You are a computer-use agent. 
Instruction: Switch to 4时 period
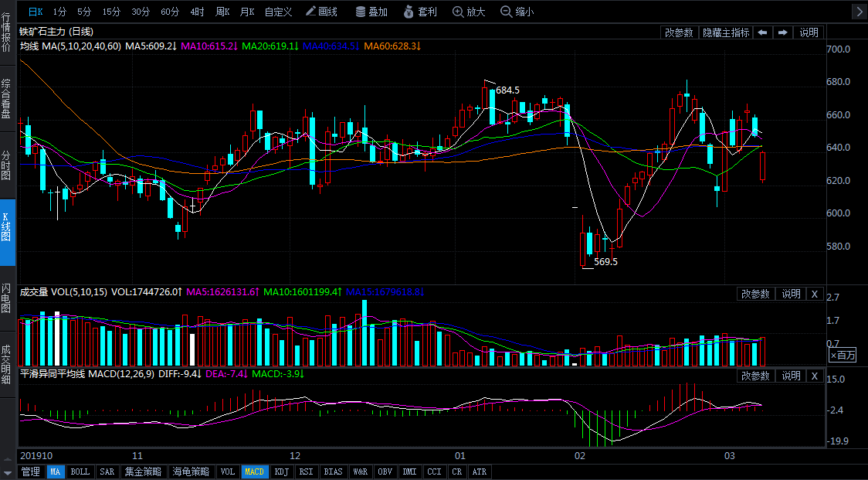[197, 12]
